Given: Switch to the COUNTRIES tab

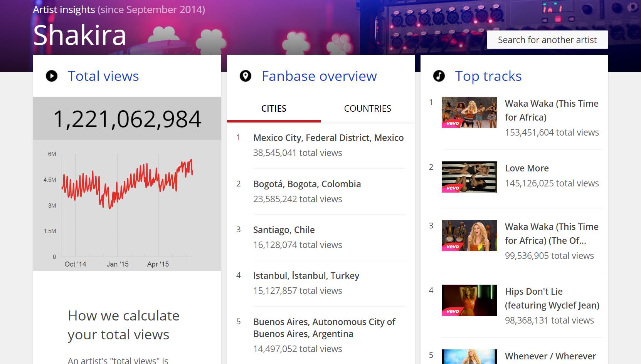Looking at the screenshot, I should (x=367, y=109).
